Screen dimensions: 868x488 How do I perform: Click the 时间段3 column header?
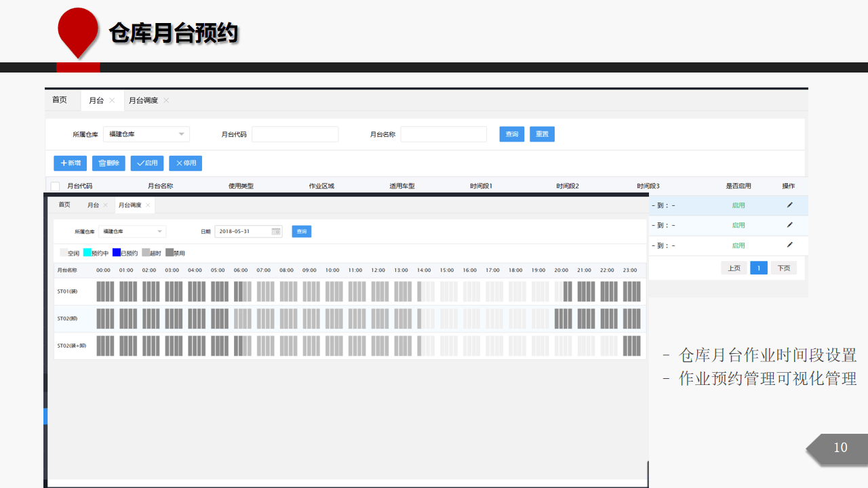(648, 186)
